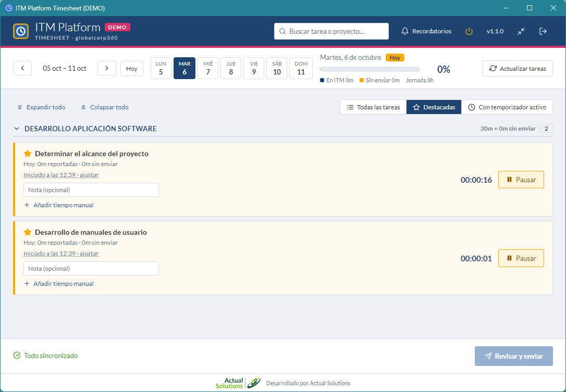Image resolution: width=566 pixels, height=392 pixels.
Task: Refresh with the Actualizar tareas button
Action: pyautogui.click(x=518, y=69)
